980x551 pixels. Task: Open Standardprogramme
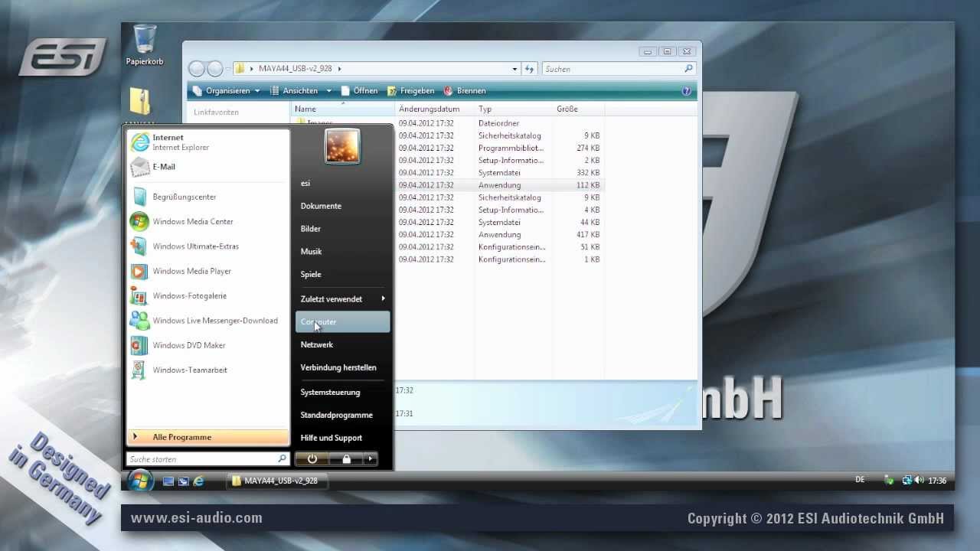pyautogui.click(x=342, y=416)
